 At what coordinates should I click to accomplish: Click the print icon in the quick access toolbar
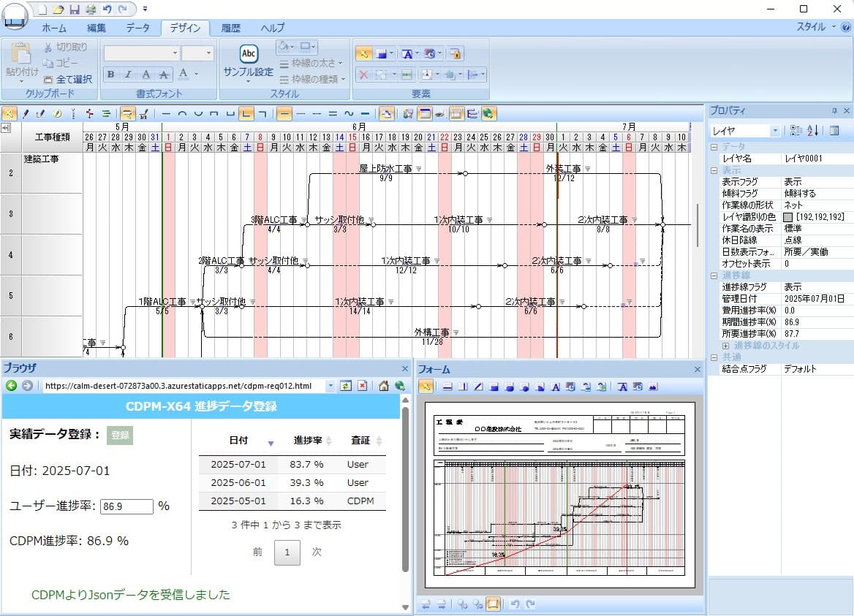pyautogui.click(x=91, y=9)
